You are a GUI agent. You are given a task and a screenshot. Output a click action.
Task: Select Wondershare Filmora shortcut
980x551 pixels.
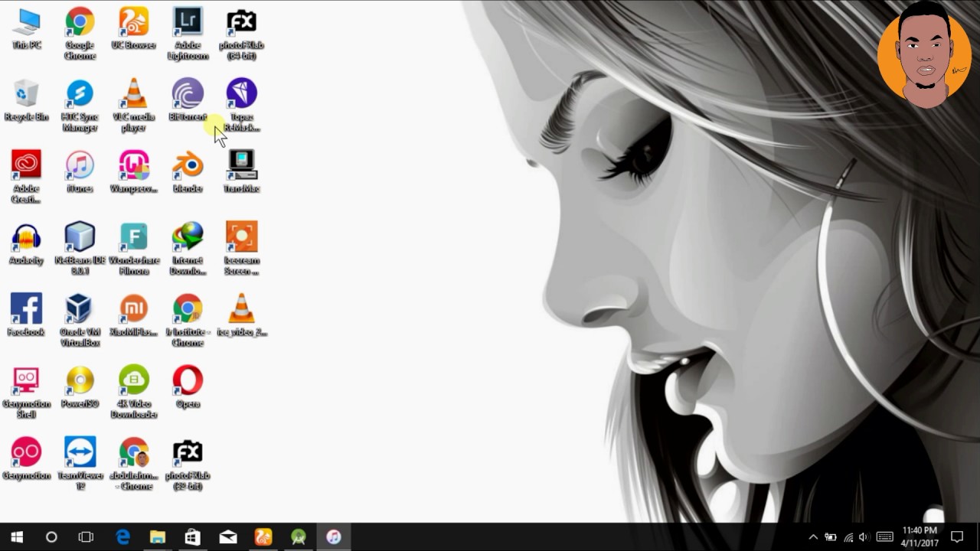pyautogui.click(x=134, y=249)
